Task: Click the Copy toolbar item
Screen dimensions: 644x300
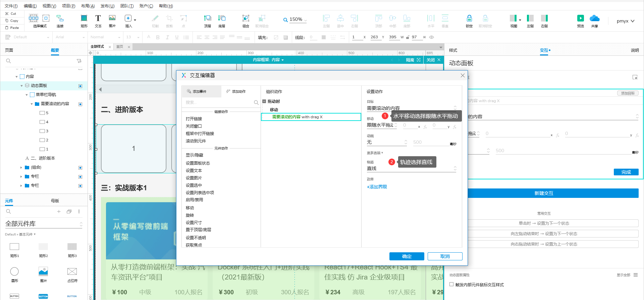Action: click(x=12, y=21)
